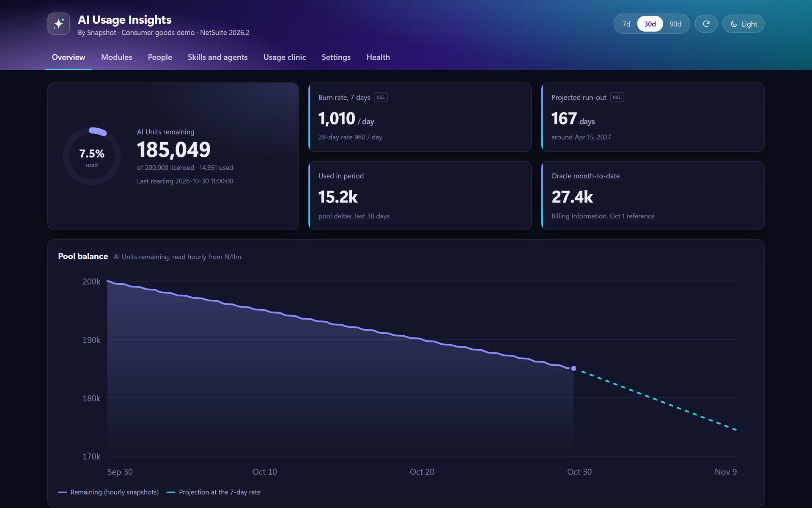Click the 27.4k Oracle month-to-date value
This screenshot has width=812, height=508.
[572, 197]
